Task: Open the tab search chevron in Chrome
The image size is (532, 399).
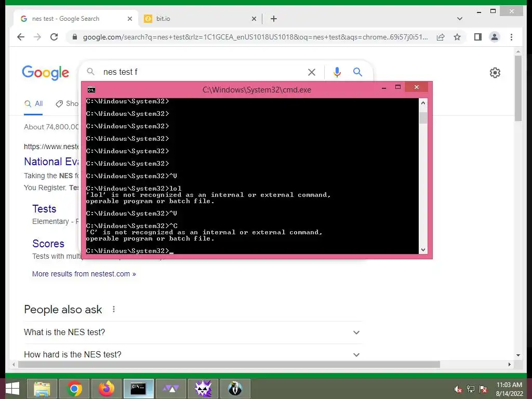Action: click(460, 19)
